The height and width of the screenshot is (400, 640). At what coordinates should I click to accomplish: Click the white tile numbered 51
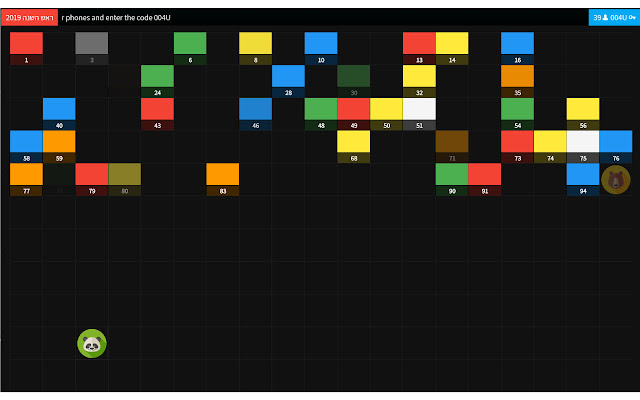tap(419, 114)
